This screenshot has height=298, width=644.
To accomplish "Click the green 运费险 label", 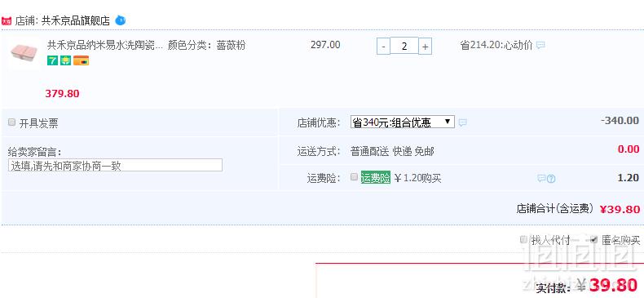I will coord(375,178).
